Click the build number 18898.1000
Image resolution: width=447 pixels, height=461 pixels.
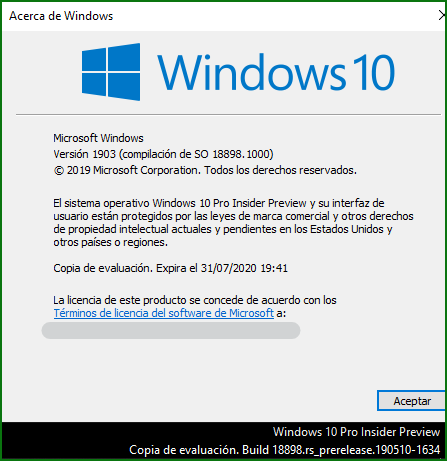[241, 154]
